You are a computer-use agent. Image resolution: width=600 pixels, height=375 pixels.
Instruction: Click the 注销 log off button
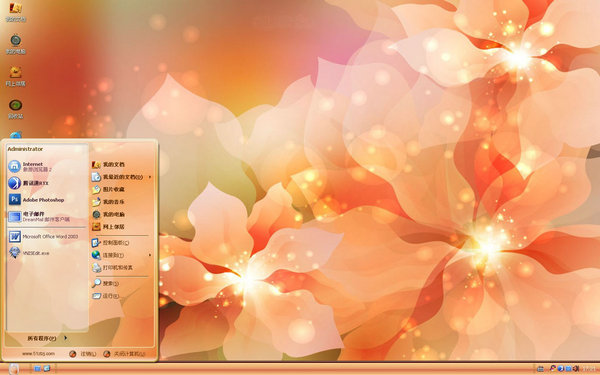[x=83, y=354]
